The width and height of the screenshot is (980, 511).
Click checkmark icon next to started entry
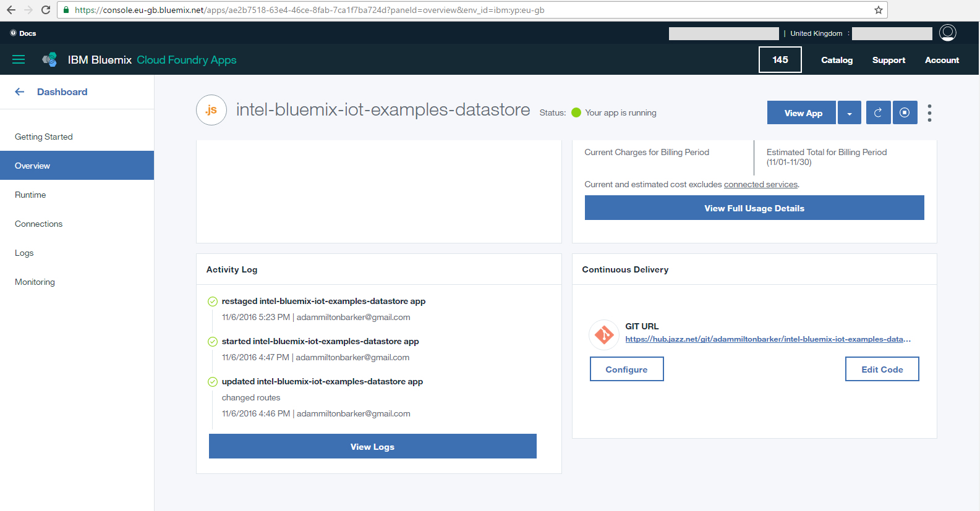[x=212, y=342]
